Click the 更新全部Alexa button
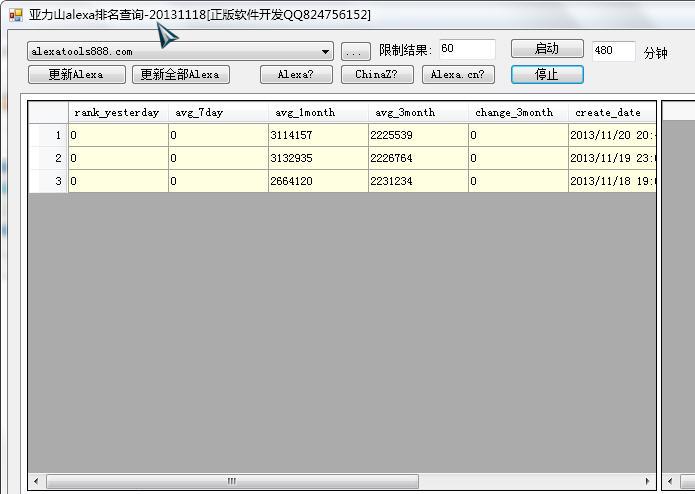 coord(180,74)
